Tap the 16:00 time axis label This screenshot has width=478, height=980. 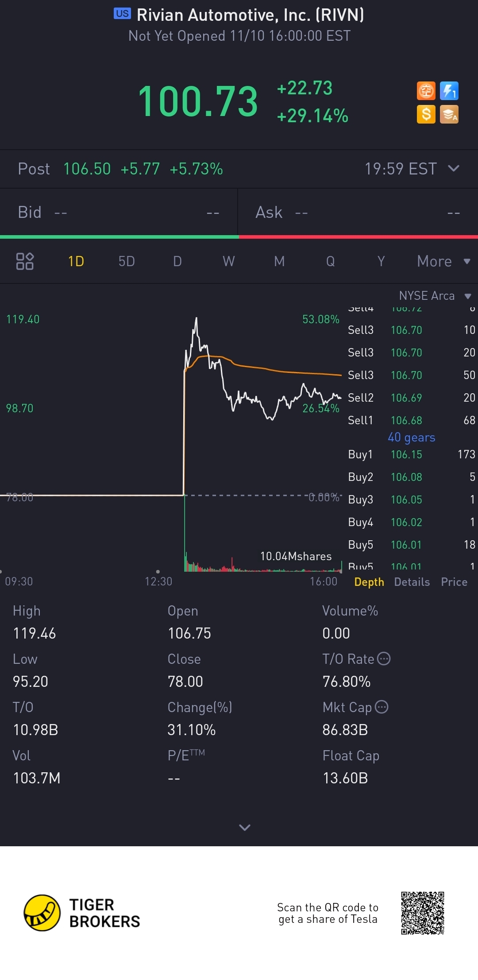click(x=324, y=581)
